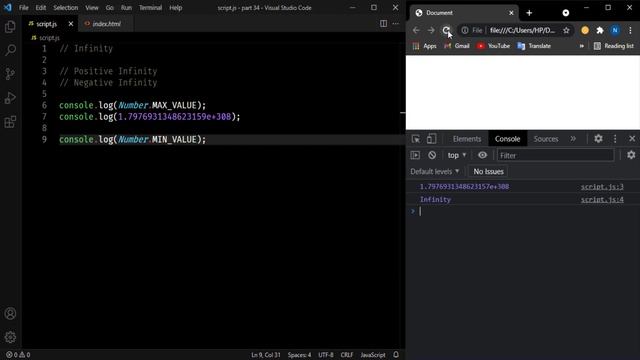Toggle the device toolbar in DevTools
This screenshot has width=640, height=360.
coord(431,139)
